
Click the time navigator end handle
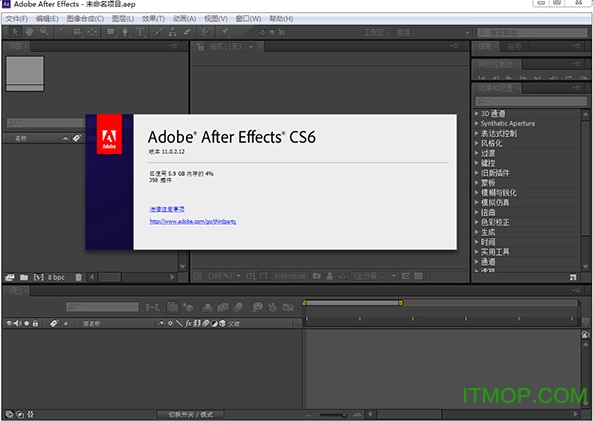tap(400, 303)
